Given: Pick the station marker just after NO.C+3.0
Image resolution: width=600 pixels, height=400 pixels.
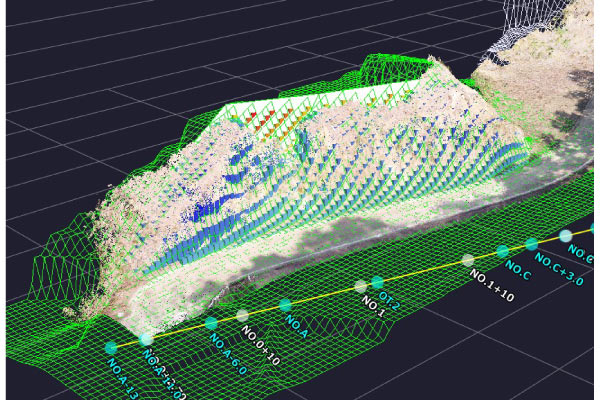Looking at the screenshot, I should pos(566,235).
